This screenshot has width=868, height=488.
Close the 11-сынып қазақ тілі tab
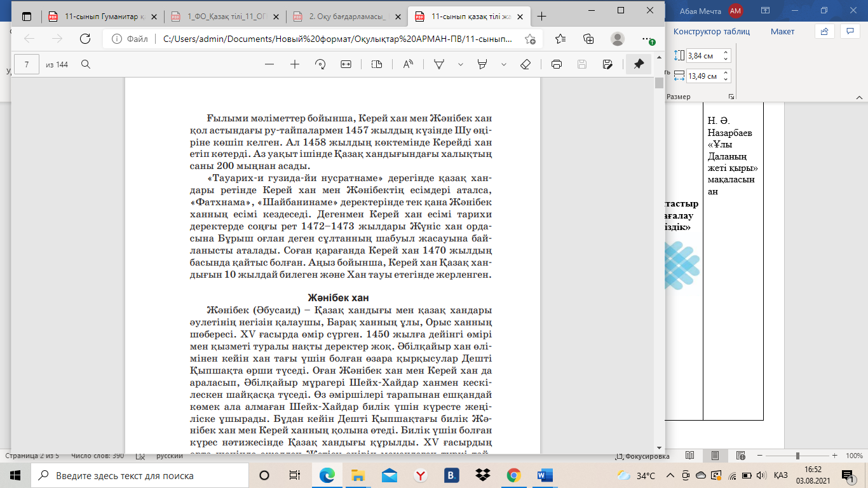point(519,17)
